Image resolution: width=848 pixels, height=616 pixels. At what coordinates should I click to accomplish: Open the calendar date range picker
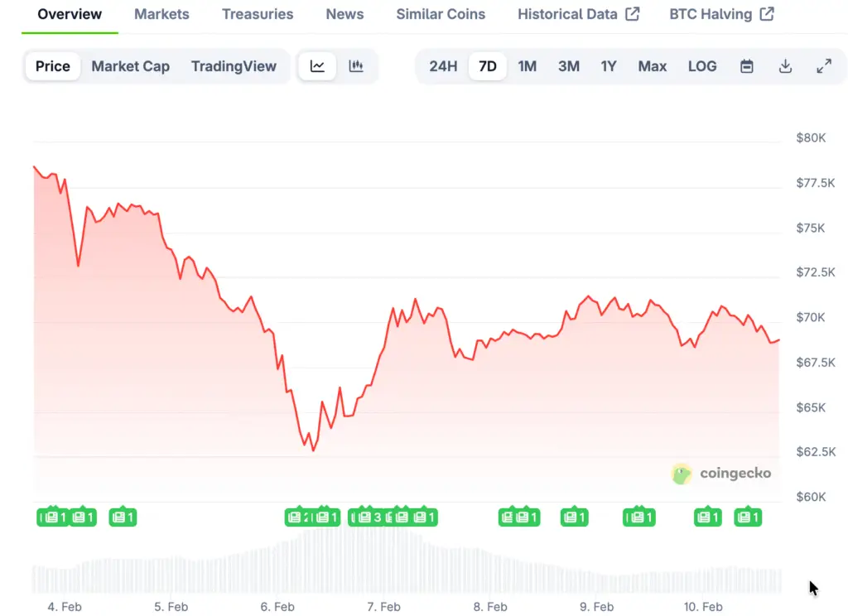pos(746,66)
